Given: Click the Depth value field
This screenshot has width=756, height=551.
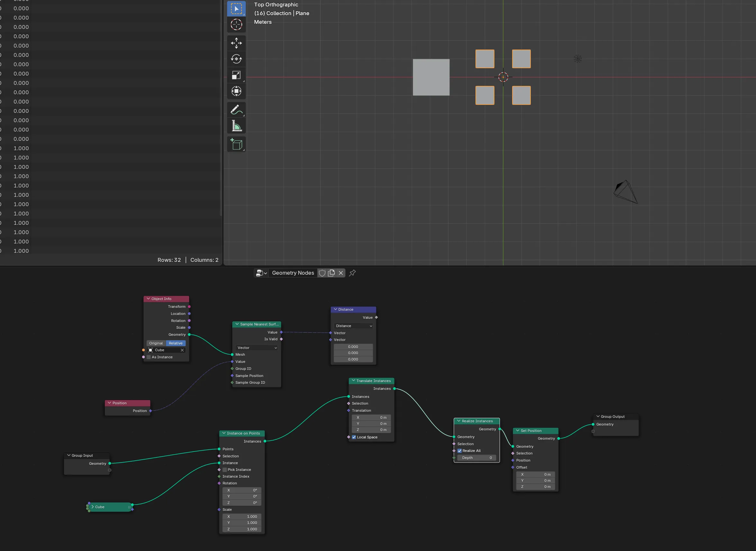Looking at the screenshot, I should (x=477, y=458).
